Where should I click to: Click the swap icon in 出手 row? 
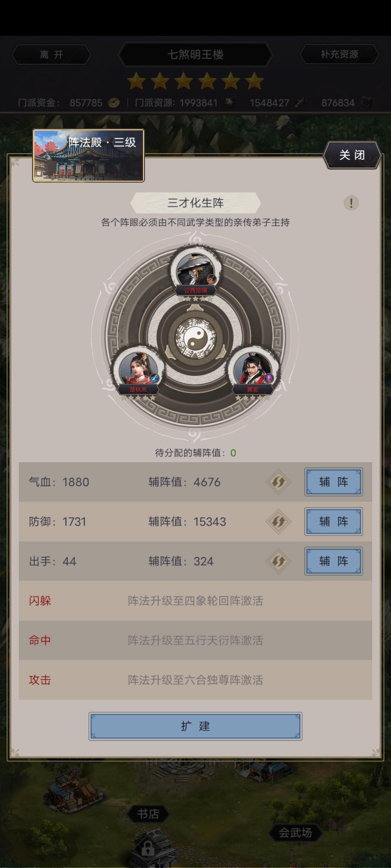278,561
